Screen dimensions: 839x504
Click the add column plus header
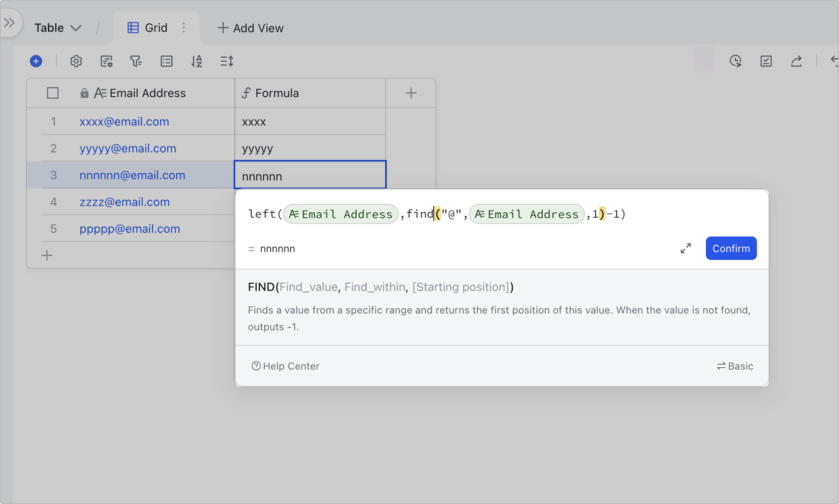click(411, 93)
